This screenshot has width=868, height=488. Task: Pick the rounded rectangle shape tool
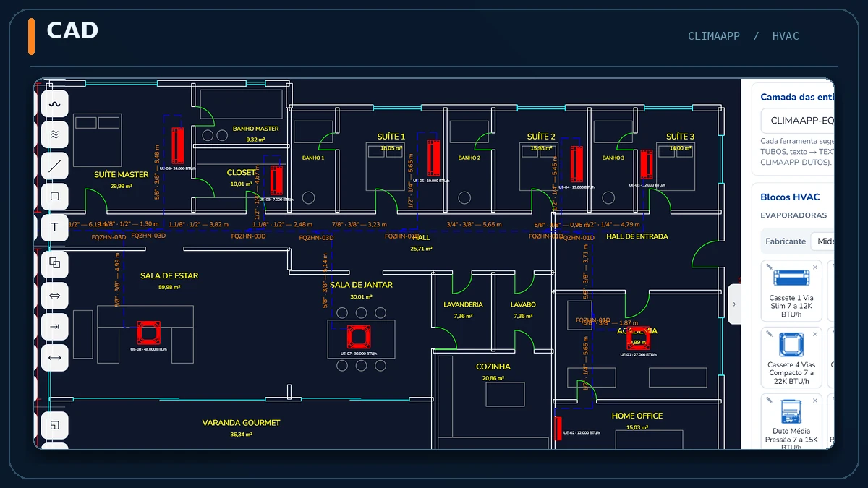point(55,197)
